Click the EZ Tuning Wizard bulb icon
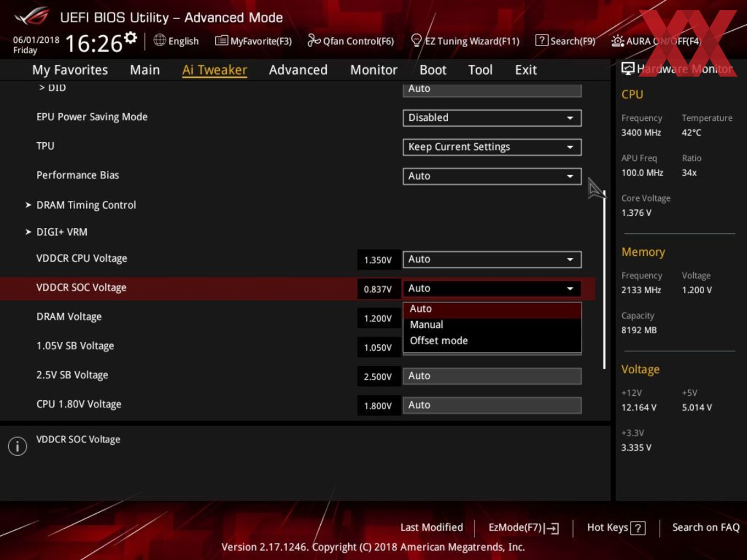747x560 pixels. 416,40
